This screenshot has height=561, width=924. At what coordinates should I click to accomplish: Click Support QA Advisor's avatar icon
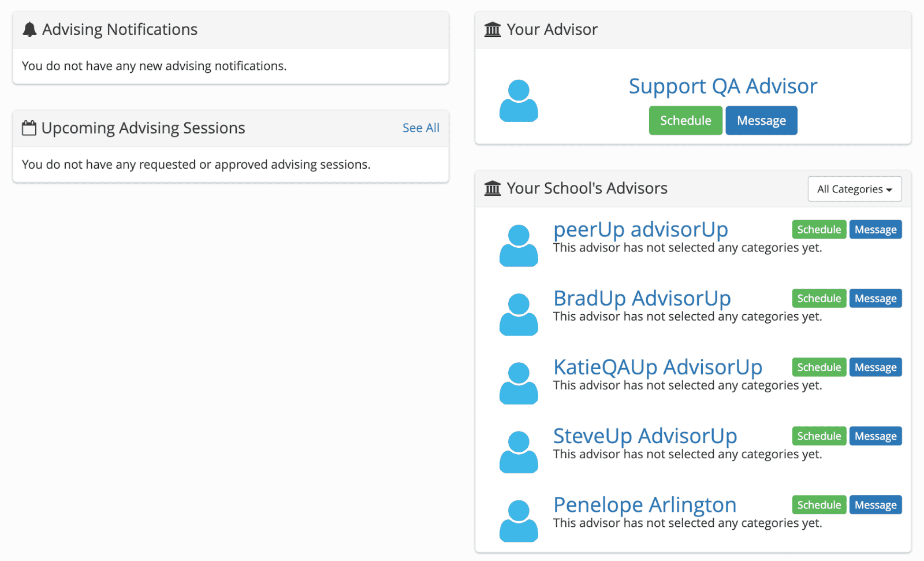point(519,101)
